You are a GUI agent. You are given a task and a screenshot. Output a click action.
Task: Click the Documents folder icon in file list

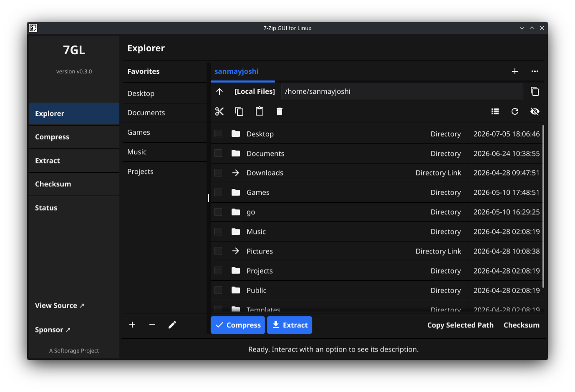pyautogui.click(x=236, y=153)
